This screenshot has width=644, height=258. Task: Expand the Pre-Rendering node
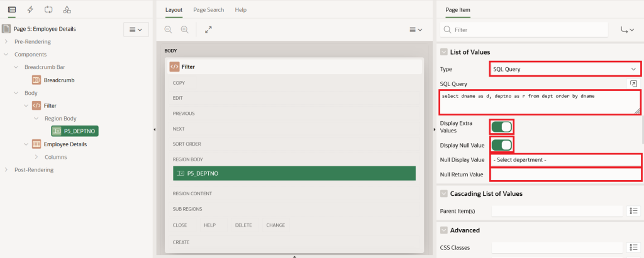click(x=6, y=41)
